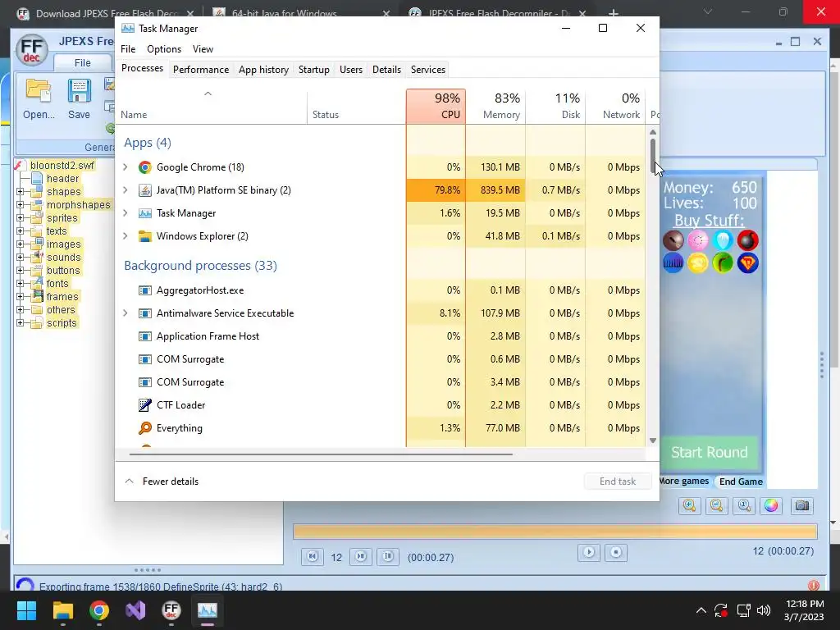Open the Windows Start menu

pos(26,610)
